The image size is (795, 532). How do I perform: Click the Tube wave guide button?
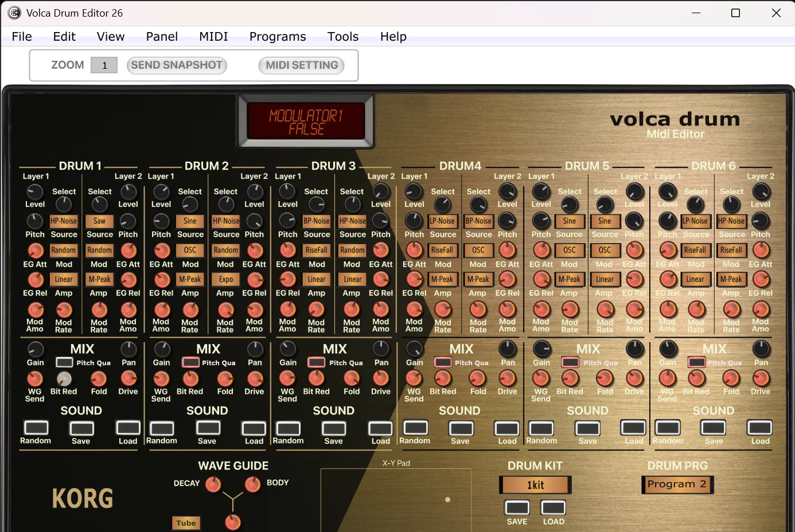186,523
